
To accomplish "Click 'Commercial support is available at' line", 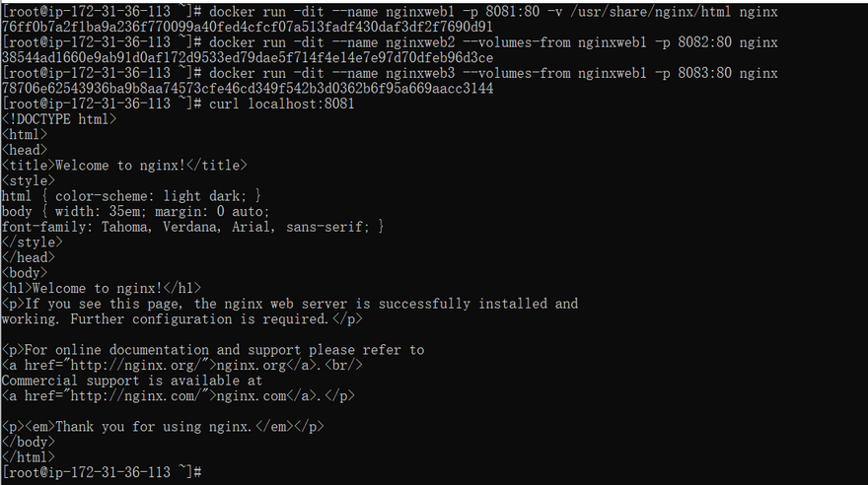I will click(132, 381).
